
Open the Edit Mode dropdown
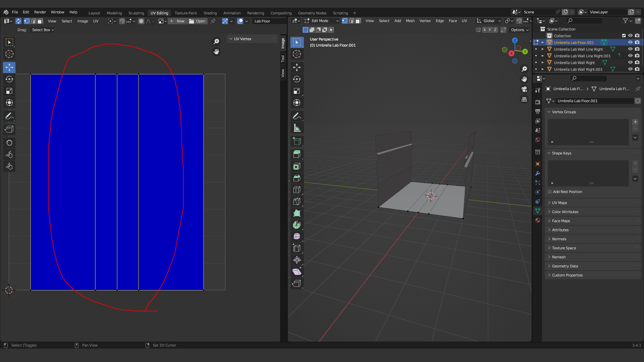320,21
